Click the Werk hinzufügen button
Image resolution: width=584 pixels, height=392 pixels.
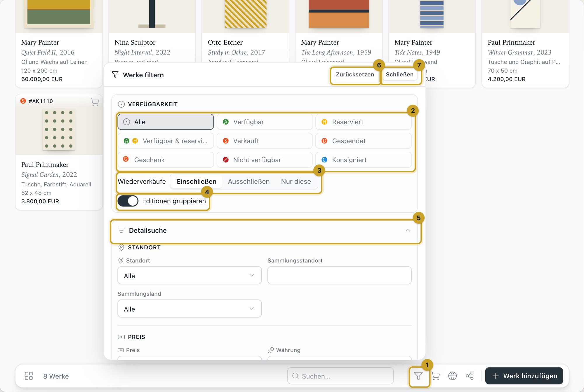524,376
